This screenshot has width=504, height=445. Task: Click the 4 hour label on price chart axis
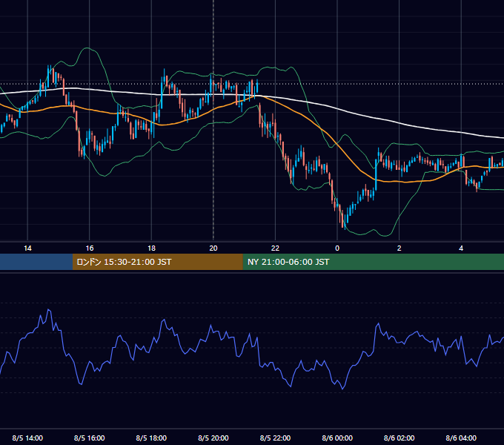click(461, 248)
